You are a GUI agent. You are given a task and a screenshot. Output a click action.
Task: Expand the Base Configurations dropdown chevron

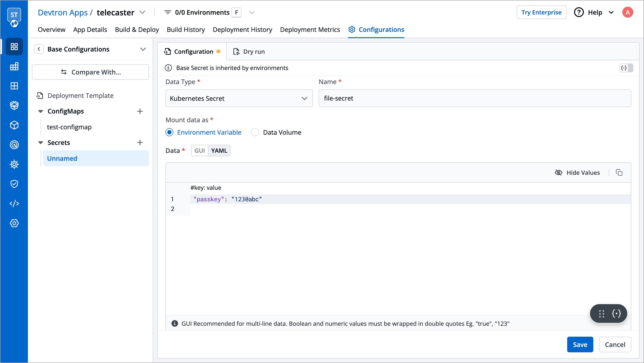click(x=143, y=49)
